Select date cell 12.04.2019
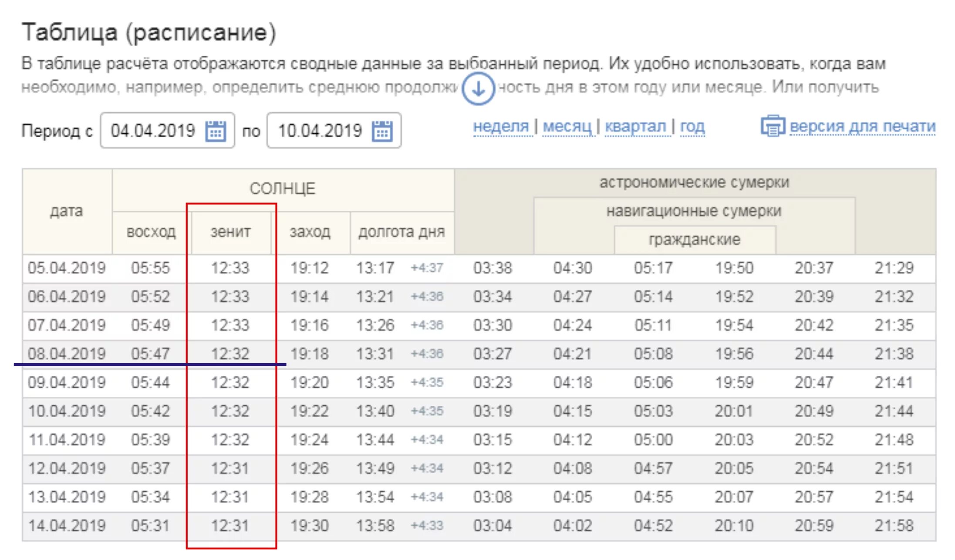This screenshot has width=955, height=560. point(67,469)
